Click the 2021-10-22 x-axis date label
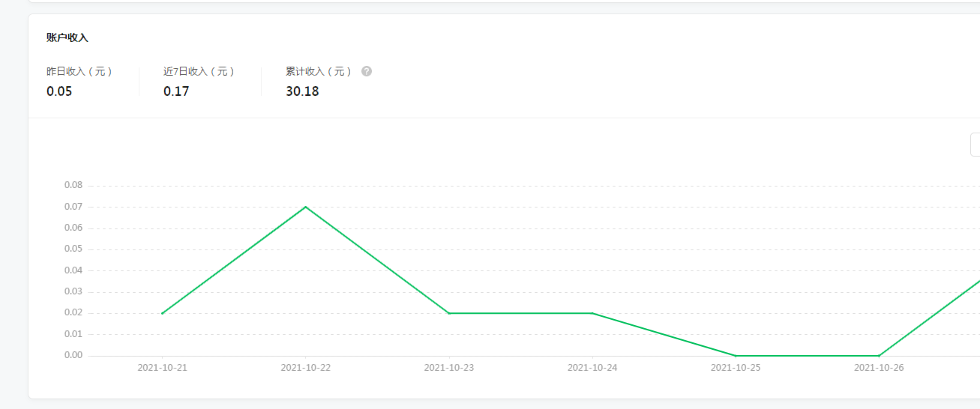Screen dimensions: 980x409 [x=305, y=368]
